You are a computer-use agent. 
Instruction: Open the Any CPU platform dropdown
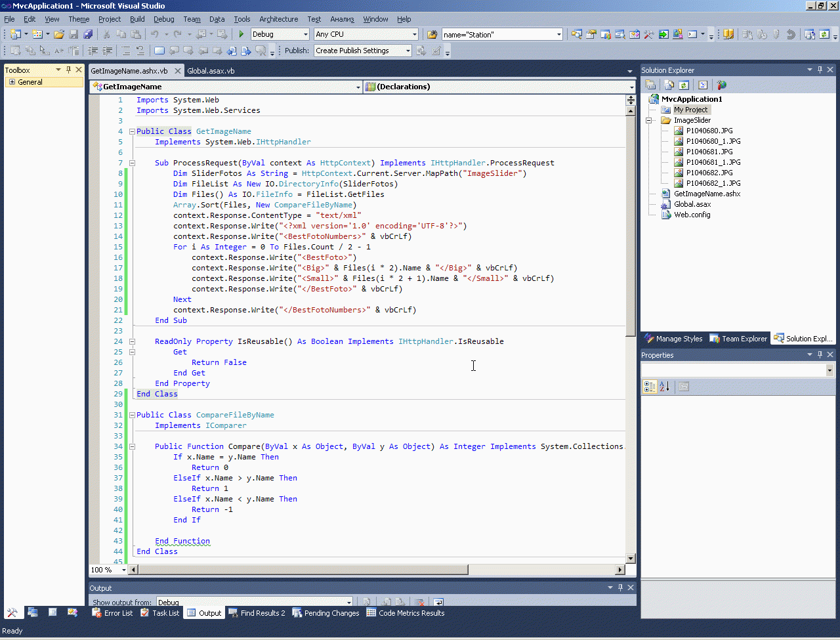click(x=414, y=34)
